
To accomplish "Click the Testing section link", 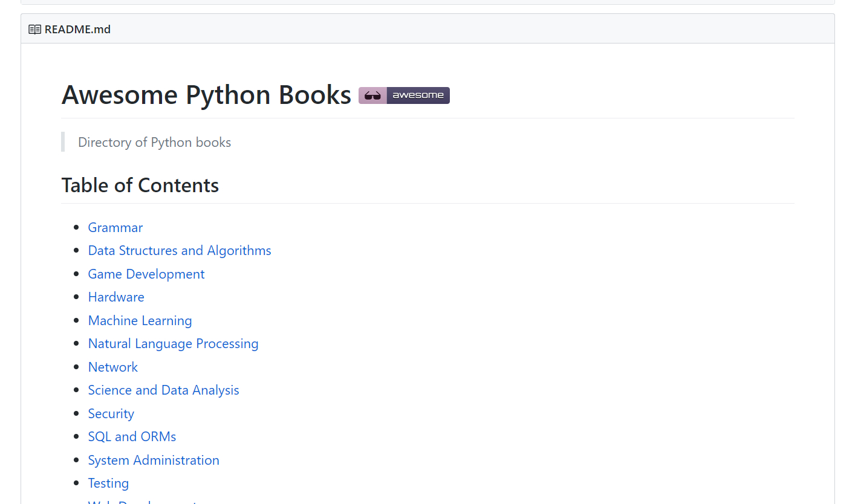I will tap(108, 483).
